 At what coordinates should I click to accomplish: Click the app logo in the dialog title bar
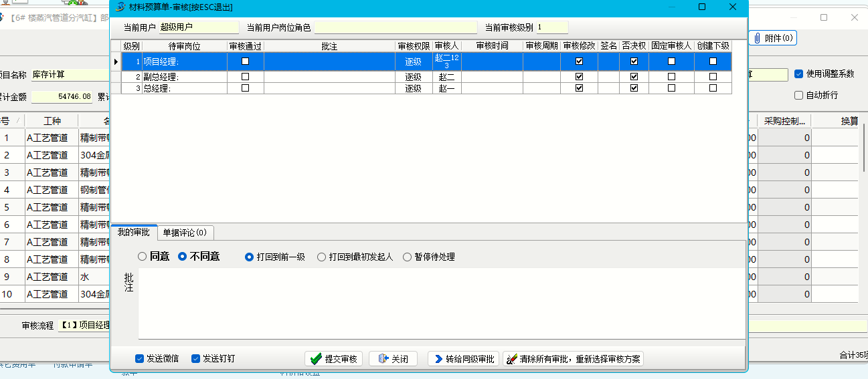pyautogui.click(x=120, y=7)
